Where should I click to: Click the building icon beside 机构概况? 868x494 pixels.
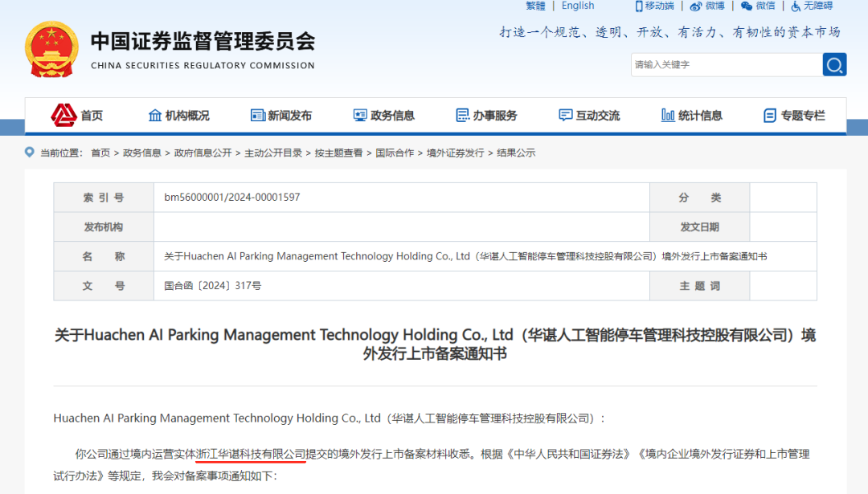click(155, 115)
